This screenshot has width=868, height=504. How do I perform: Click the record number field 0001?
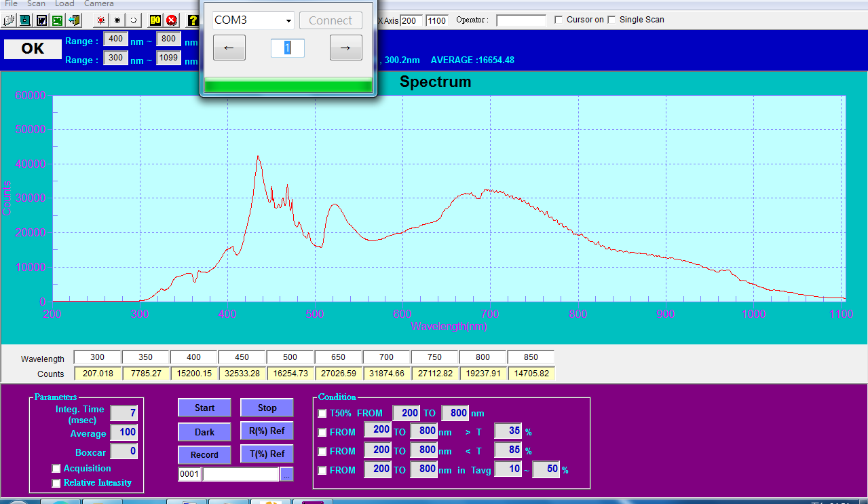tap(189, 474)
